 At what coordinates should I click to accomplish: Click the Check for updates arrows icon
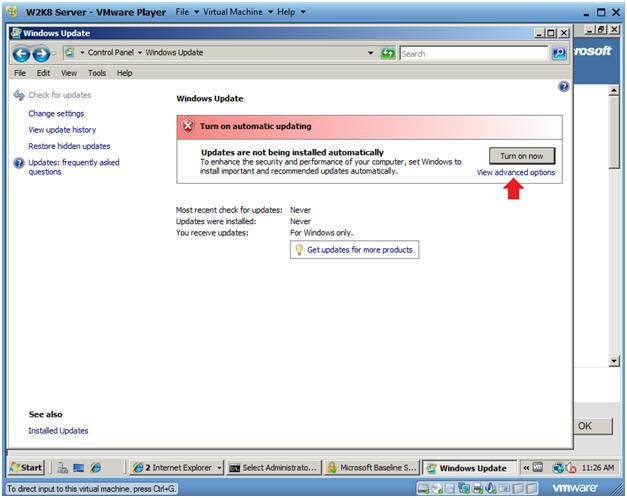pyautogui.click(x=19, y=95)
